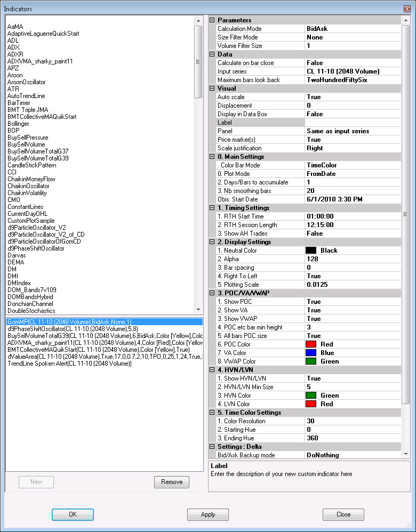The image size is (416, 532).
Task: Select Scale justification value Right
Action: coord(353,148)
